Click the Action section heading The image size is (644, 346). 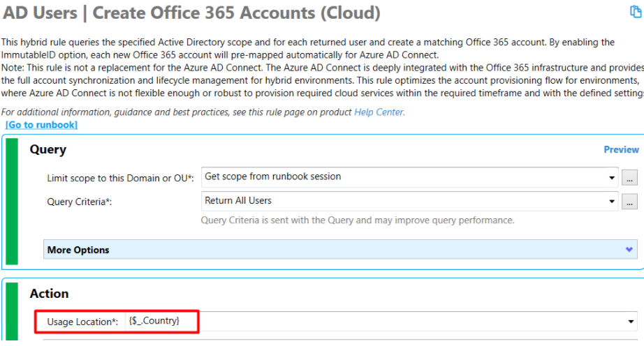49,294
